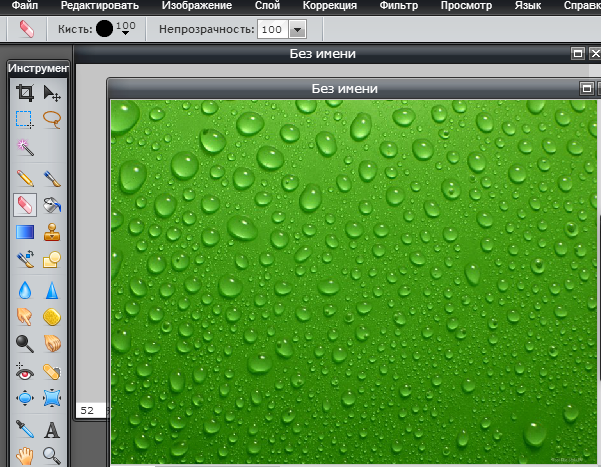Select the Crop tool

[25, 93]
